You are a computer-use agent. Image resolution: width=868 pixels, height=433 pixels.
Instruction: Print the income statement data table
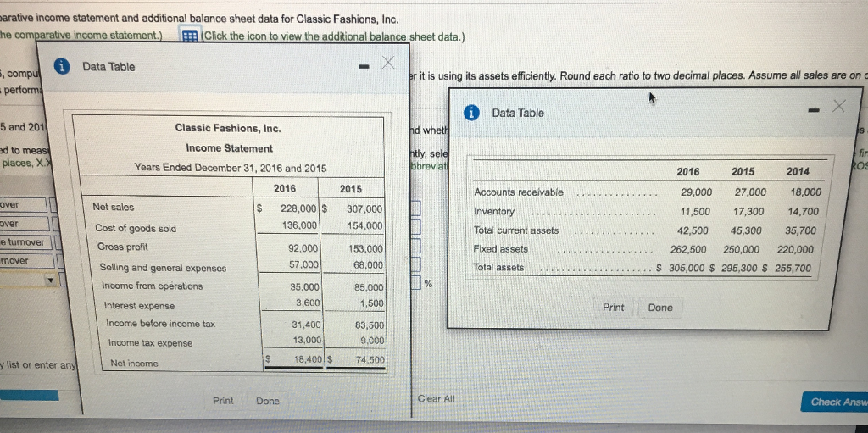(223, 401)
